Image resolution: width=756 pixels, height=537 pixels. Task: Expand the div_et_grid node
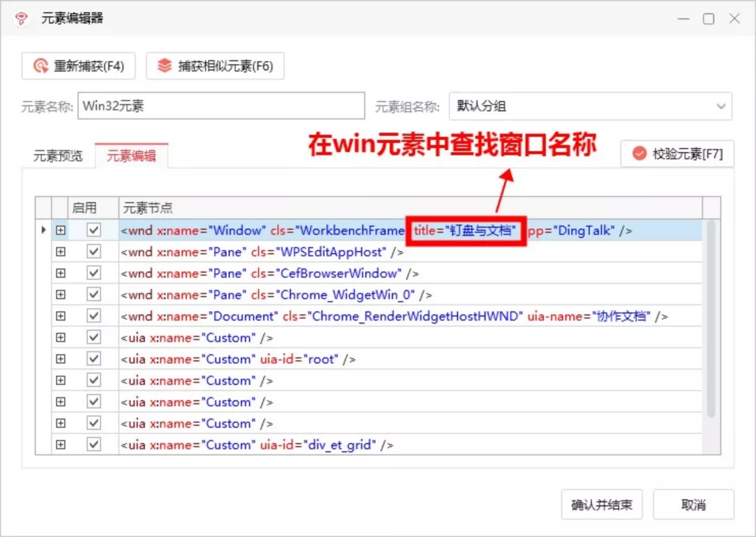pyautogui.click(x=60, y=445)
